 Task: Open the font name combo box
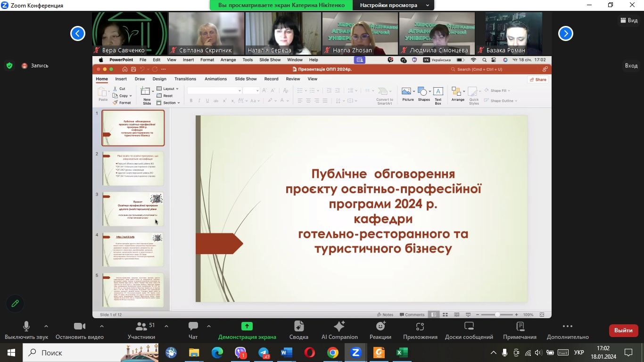(215, 90)
